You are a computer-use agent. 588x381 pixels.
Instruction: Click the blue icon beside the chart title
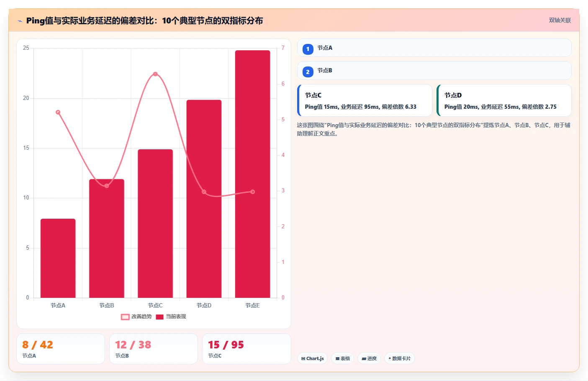20,21
